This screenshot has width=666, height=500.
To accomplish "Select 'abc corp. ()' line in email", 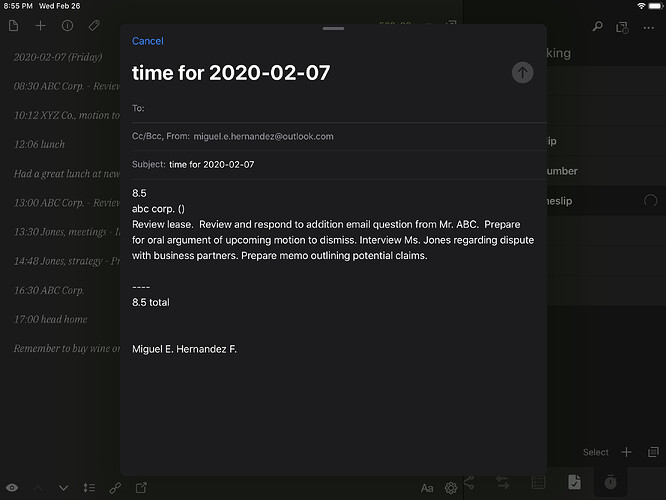I will (x=158, y=209).
